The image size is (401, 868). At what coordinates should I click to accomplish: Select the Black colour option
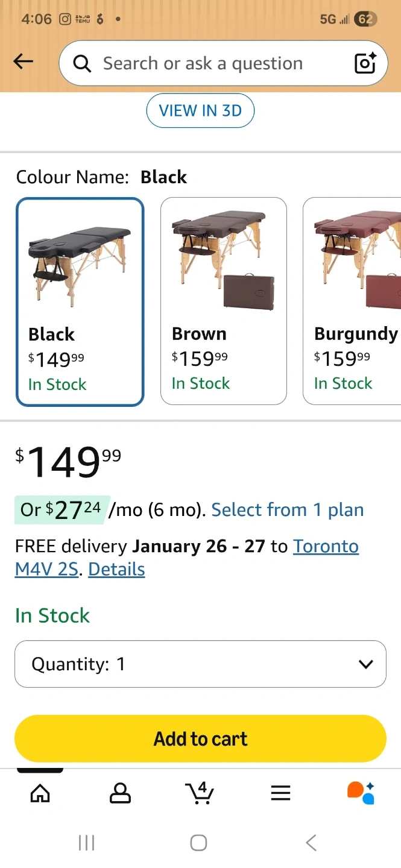80,301
